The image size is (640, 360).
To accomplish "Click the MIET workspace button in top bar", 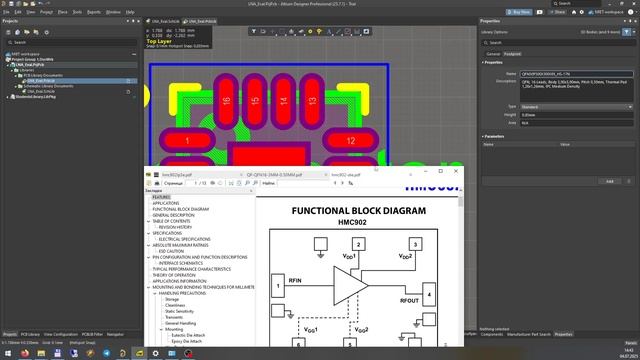I will tap(606, 12).
